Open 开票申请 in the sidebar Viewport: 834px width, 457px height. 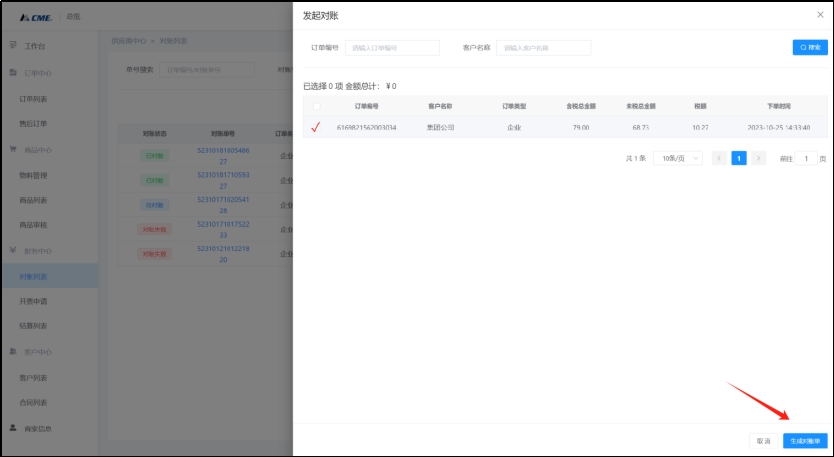[x=33, y=301]
